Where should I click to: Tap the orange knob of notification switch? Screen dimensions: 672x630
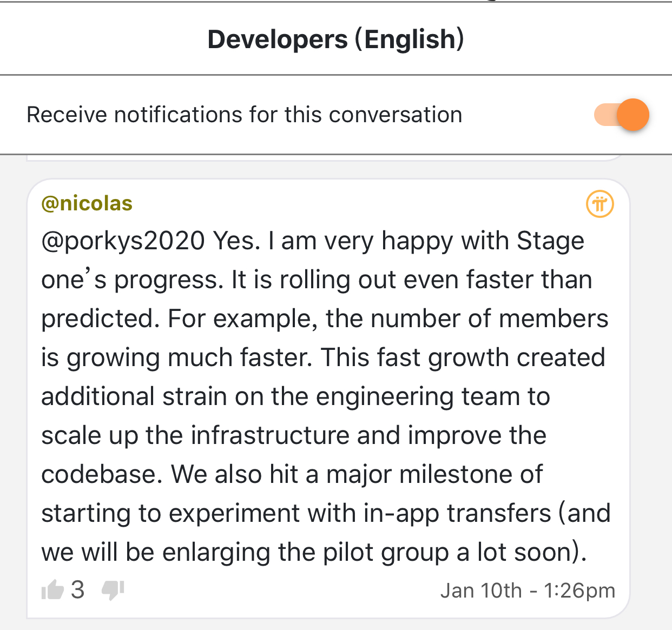pos(633,115)
